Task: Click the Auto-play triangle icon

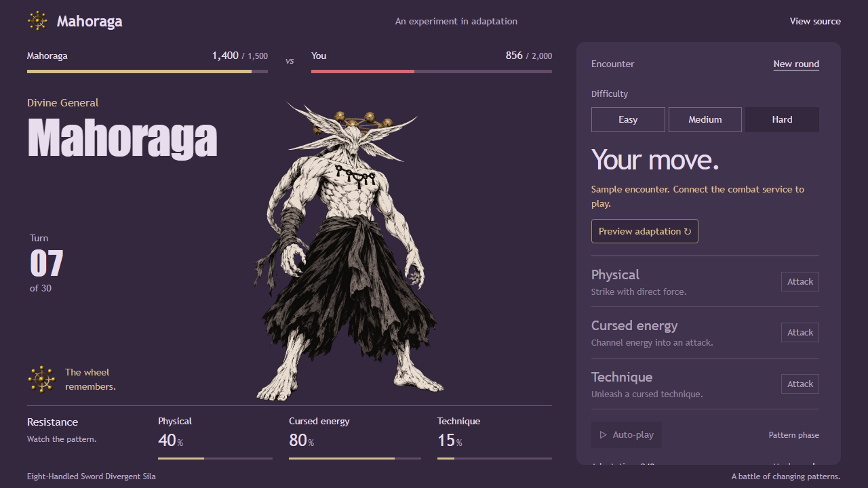Action: (603, 434)
